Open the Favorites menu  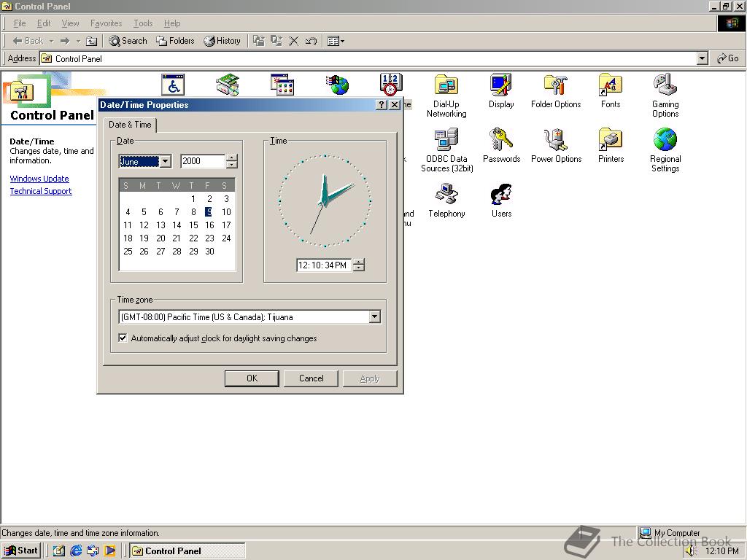tap(107, 23)
